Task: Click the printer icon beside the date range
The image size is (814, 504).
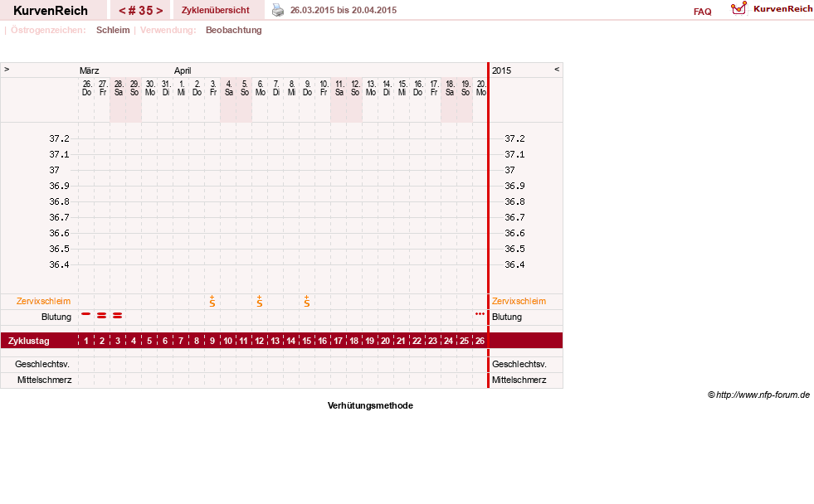Action: (278, 11)
